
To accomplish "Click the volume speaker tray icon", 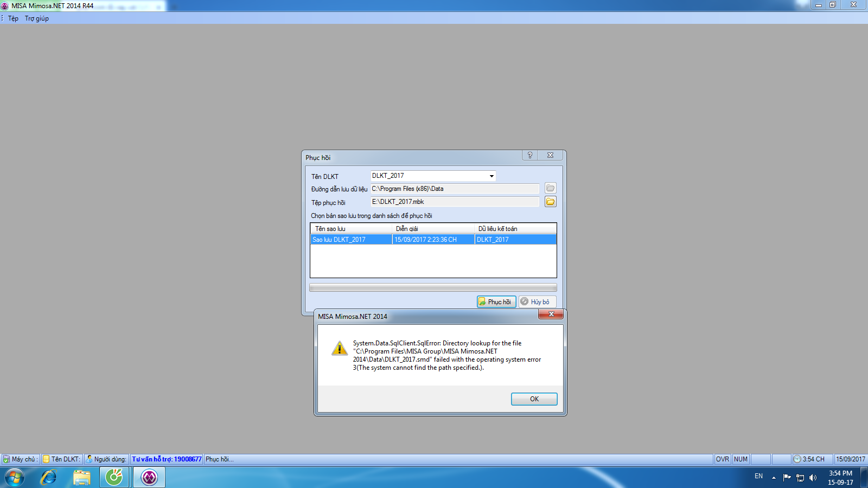I will [813, 478].
